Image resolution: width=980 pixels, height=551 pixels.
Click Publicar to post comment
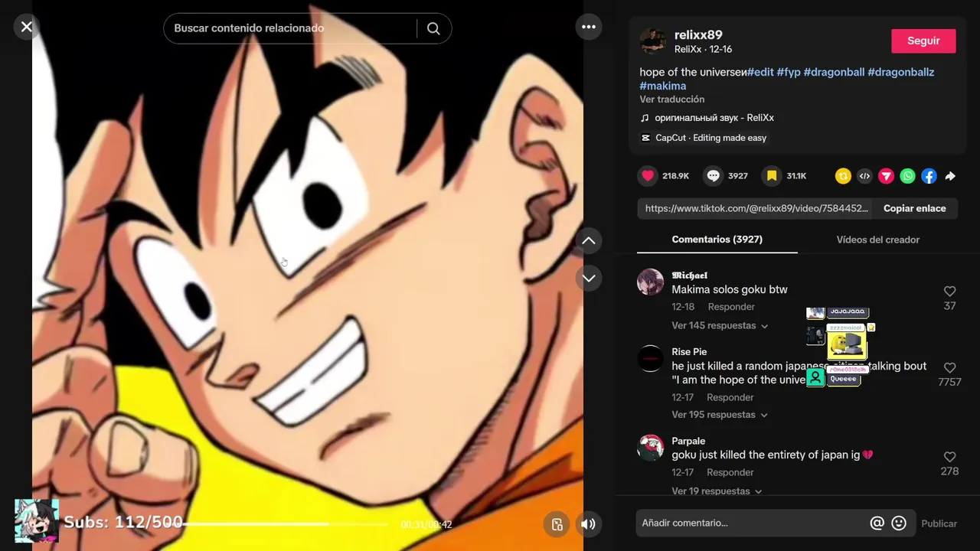pos(939,523)
